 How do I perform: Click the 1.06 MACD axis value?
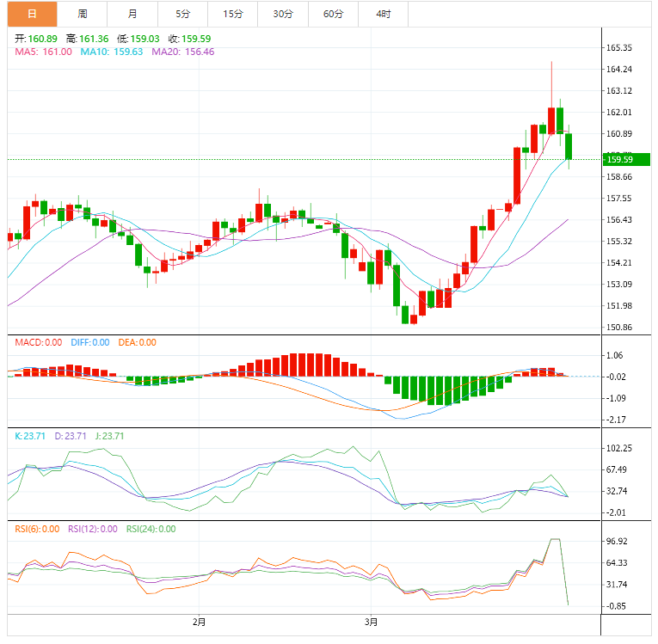[615, 356]
